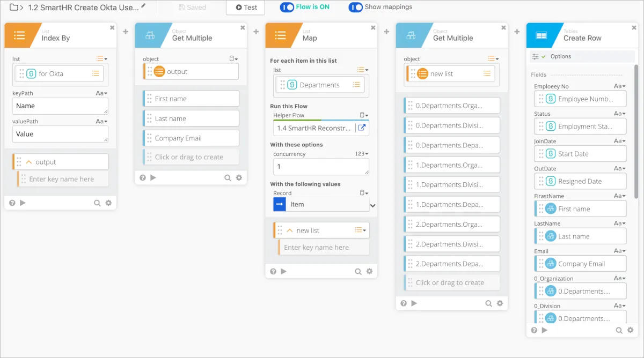This screenshot has width=644, height=358.
Task: Open Record type dropdown in Map card
Action: tap(364, 193)
